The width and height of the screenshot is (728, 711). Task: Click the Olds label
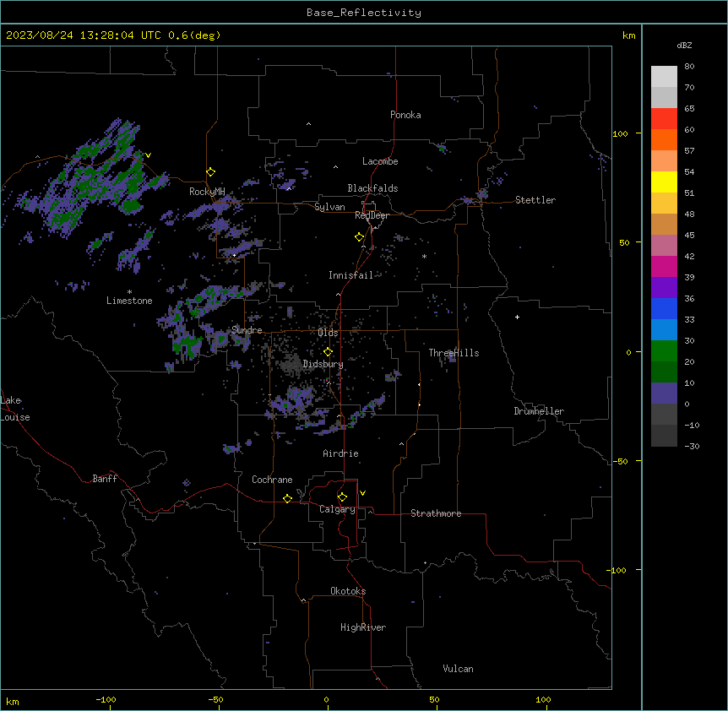click(328, 333)
